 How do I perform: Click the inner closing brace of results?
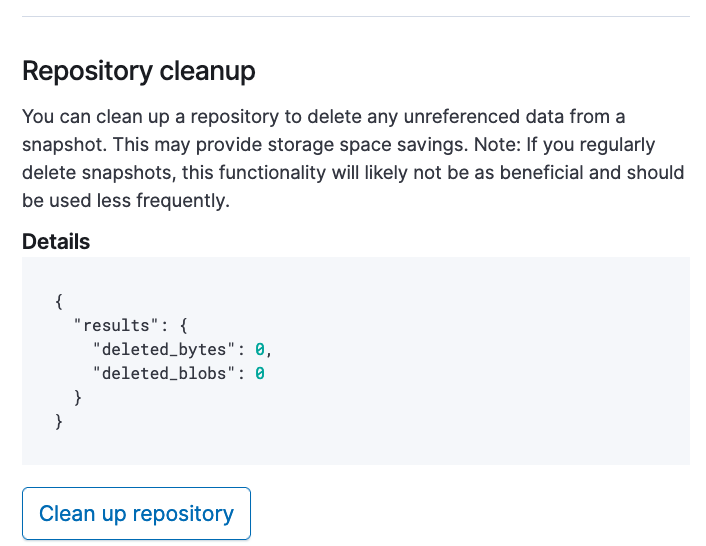pyautogui.click(x=78, y=397)
